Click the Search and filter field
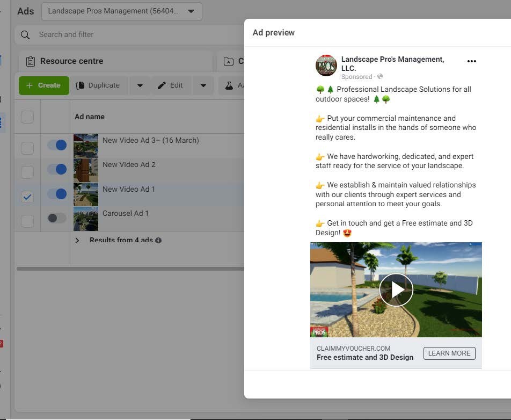The image size is (511, 420). click(134, 35)
